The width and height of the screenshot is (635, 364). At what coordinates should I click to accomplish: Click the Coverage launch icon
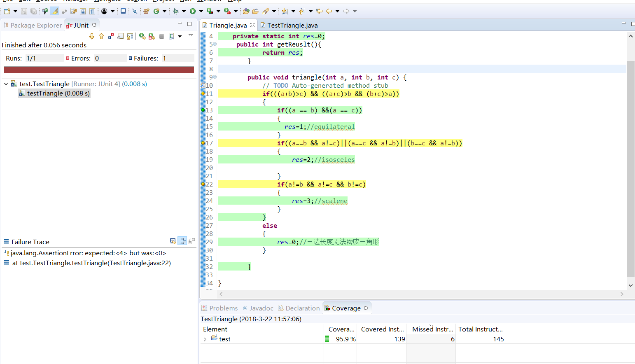(x=210, y=11)
